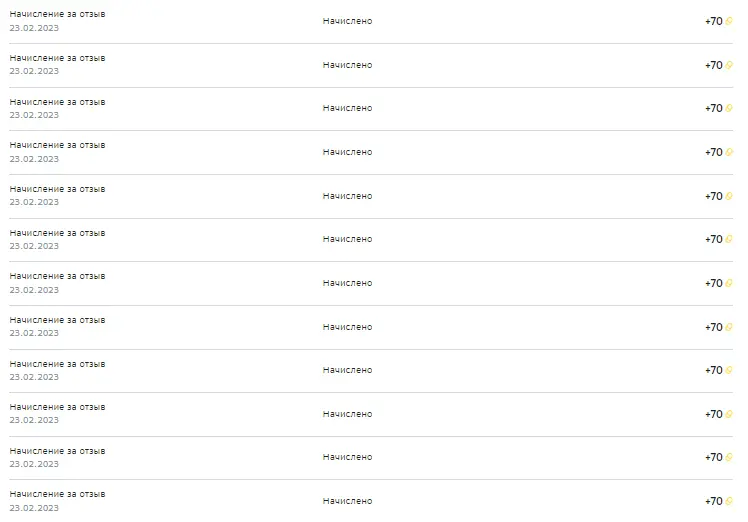Select the 'Начислено' status in the last row
This screenshot has height=522, width=748.
tap(347, 501)
